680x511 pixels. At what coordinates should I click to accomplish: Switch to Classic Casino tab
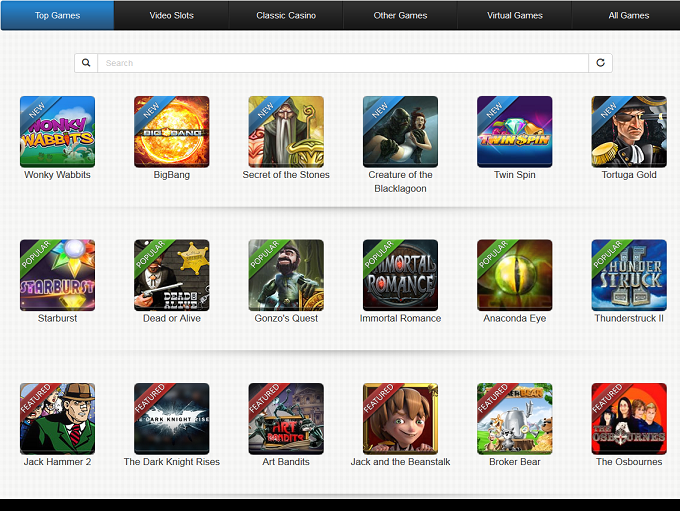tap(286, 16)
